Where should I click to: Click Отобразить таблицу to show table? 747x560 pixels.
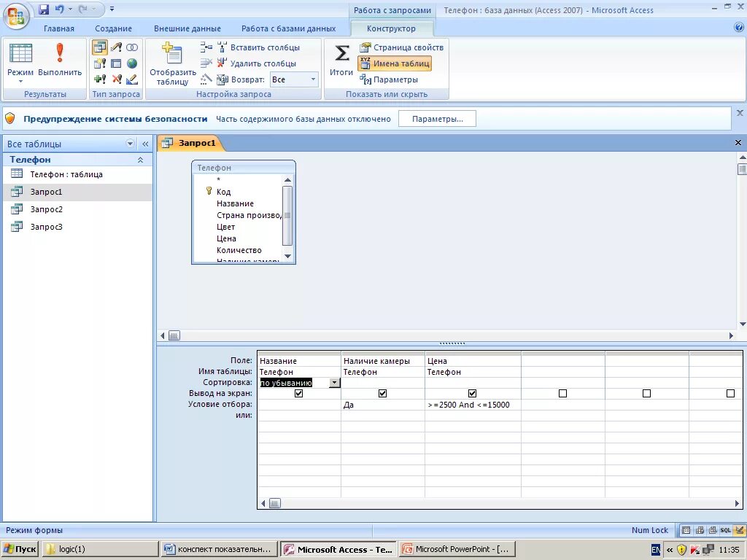pos(172,63)
